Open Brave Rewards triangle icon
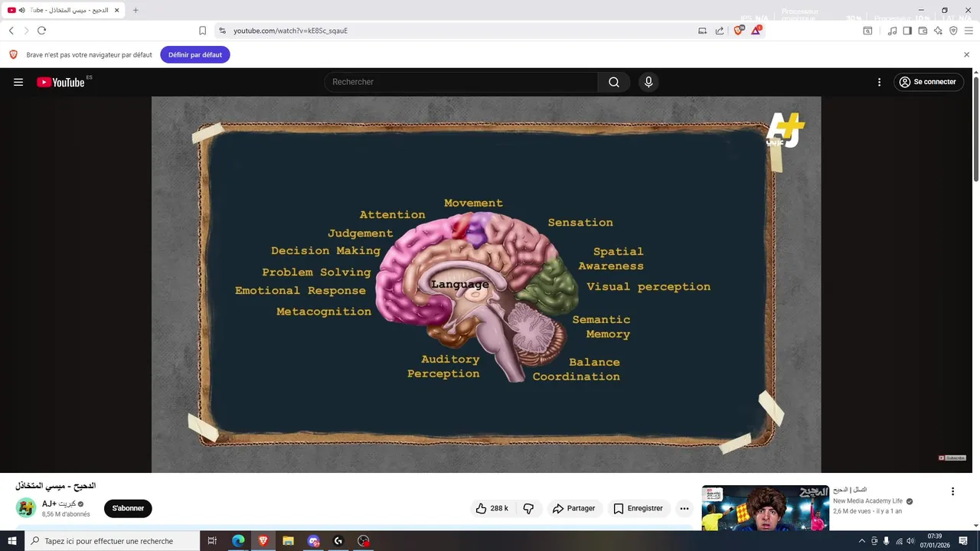 [x=756, y=31]
